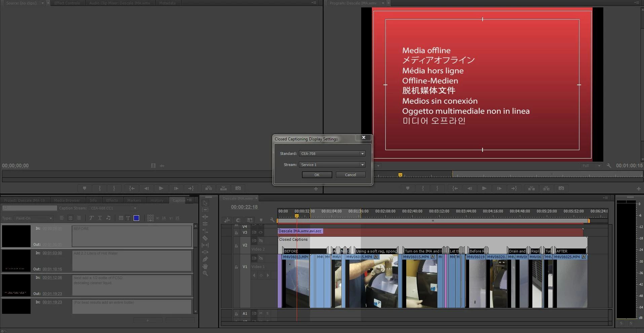The height and width of the screenshot is (333, 644).
Task: Toggle linked selection in timeline header
Action: pyautogui.click(x=250, y=220)
